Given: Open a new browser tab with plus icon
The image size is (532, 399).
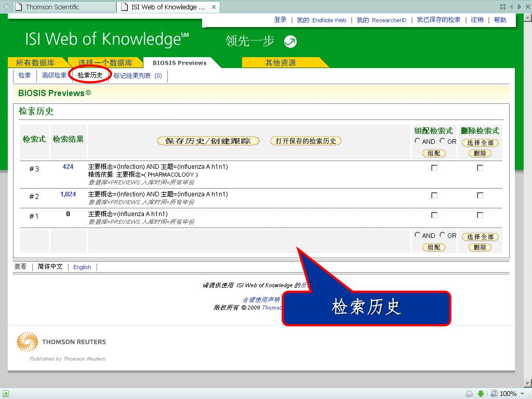Looking at the screenshot, I should 6,6.
